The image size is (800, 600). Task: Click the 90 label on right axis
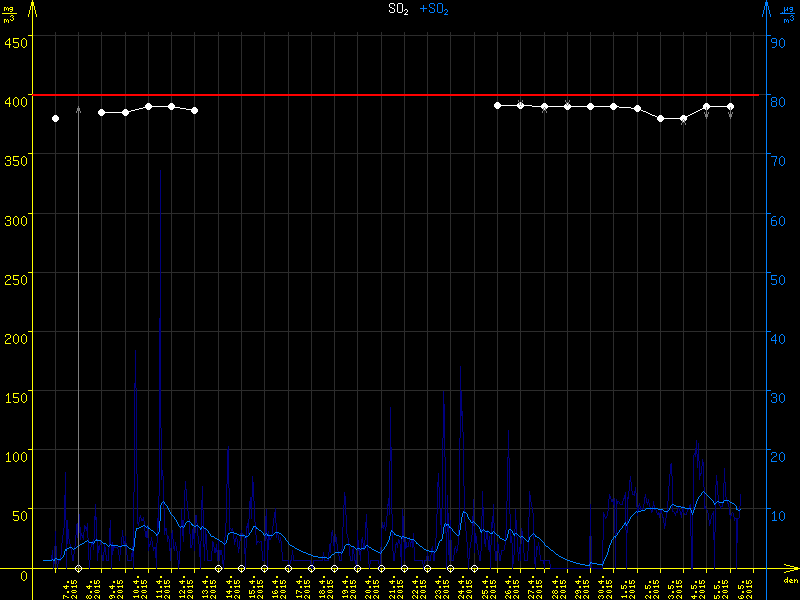point(775,42)
